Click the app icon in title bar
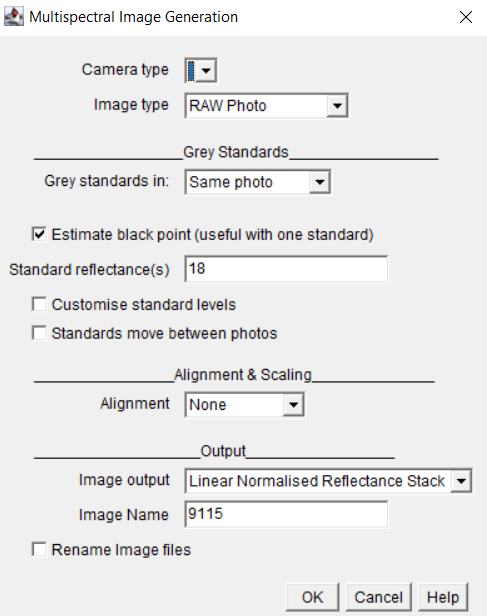Screen dimensions: 487x616 click(x=14, y=17)
